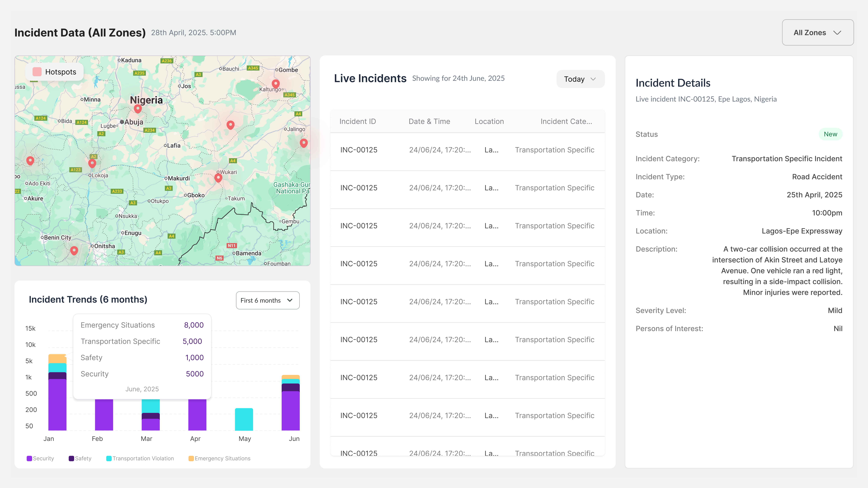
Task: Sort by the Date & Time column header
Action: point(429,122)
